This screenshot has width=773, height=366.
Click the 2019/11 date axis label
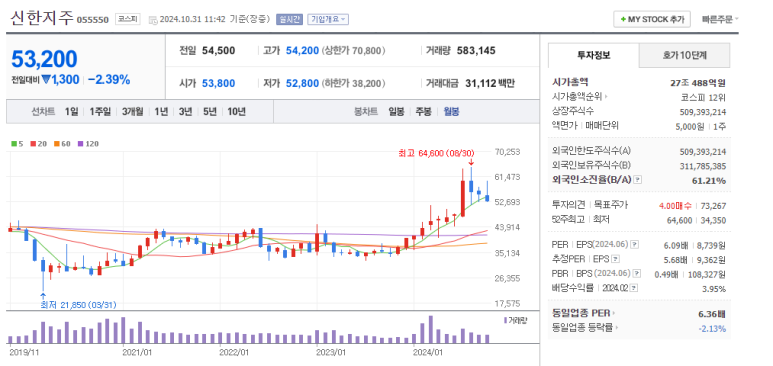[x=23, y=352]
